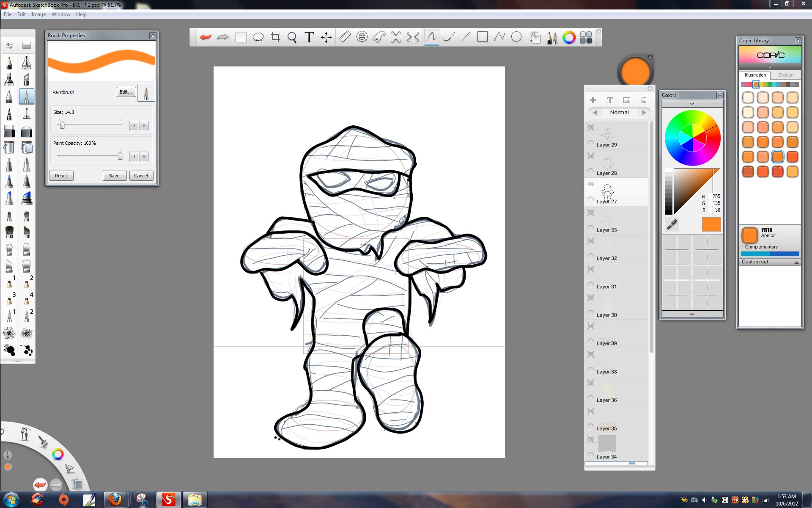Open the Copic library grid icon

click(586, 38)
